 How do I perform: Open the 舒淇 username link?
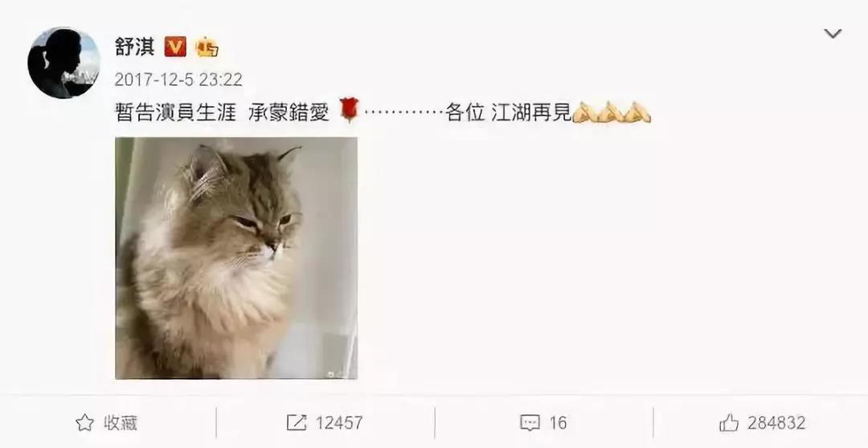click(134, 47)
